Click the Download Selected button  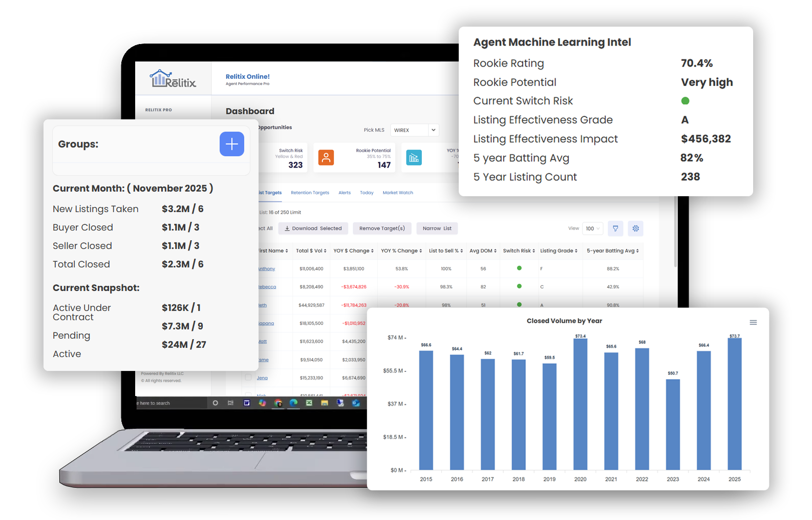[313, 228]
